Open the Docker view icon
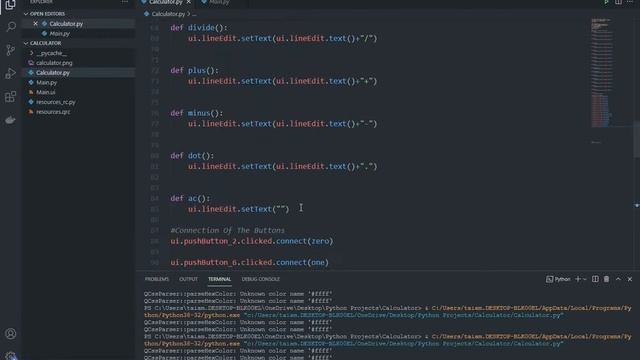 click(x=11, y=120)
